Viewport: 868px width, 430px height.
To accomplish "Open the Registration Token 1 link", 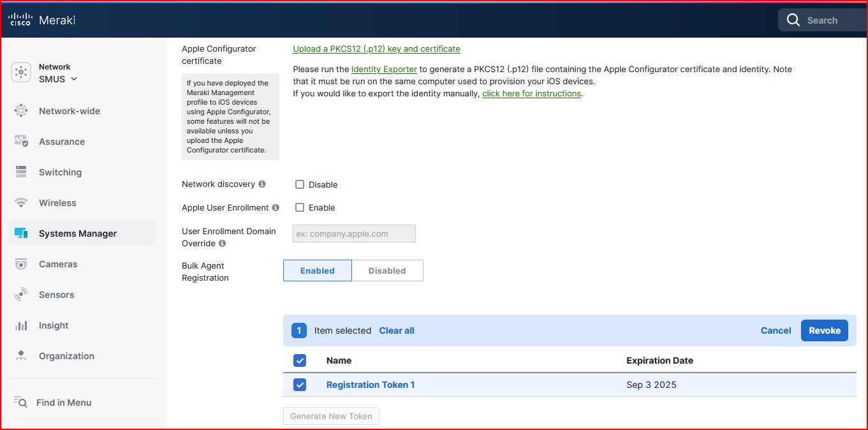I will pyautogui.click(x=371, y=385).
